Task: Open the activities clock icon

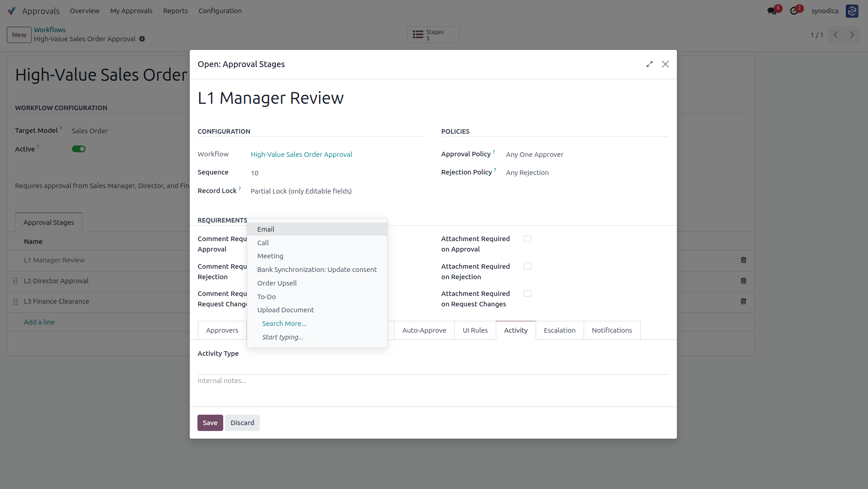Action: click(794, 11)
